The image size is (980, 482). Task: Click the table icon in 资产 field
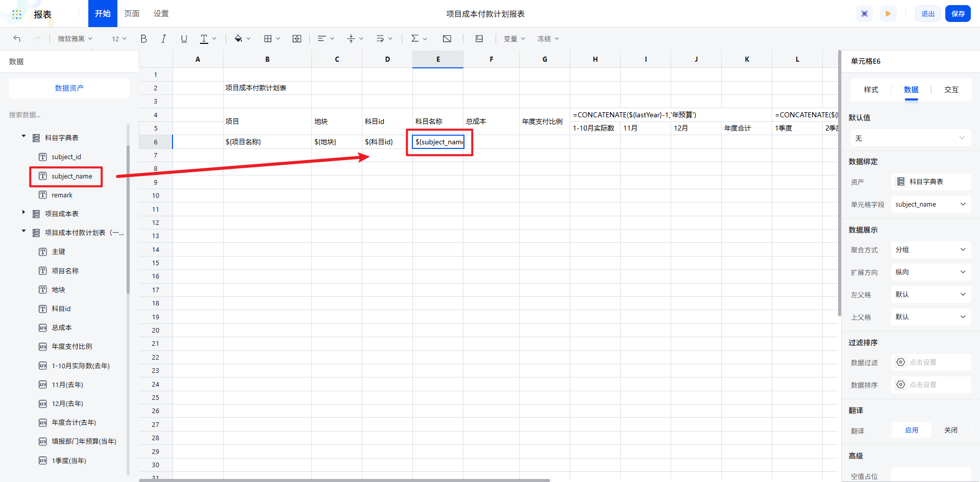pos(901,182)
